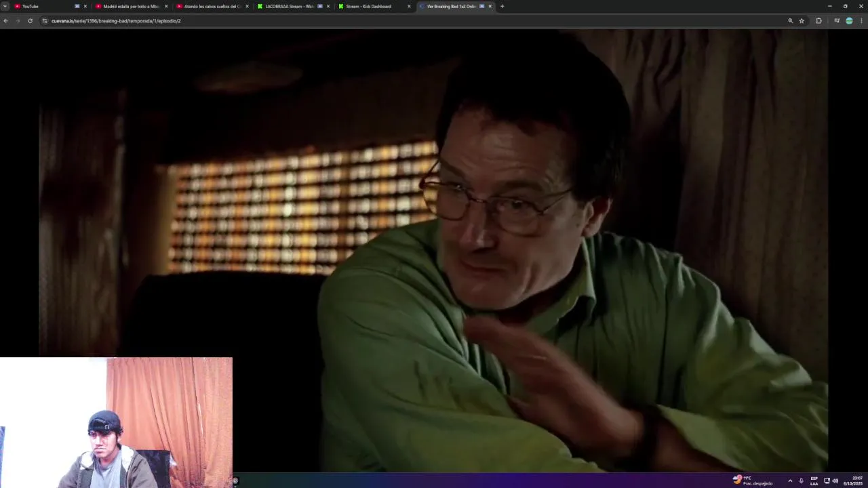Open the browser extensions puzzle icon
Image resolution: width=868 pixels, height=488 pixels.
coord(818,21)
